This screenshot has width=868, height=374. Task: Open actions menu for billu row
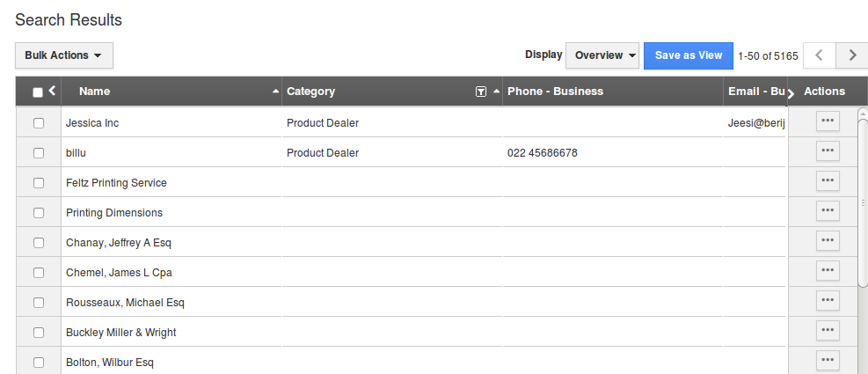coord(828,150)
